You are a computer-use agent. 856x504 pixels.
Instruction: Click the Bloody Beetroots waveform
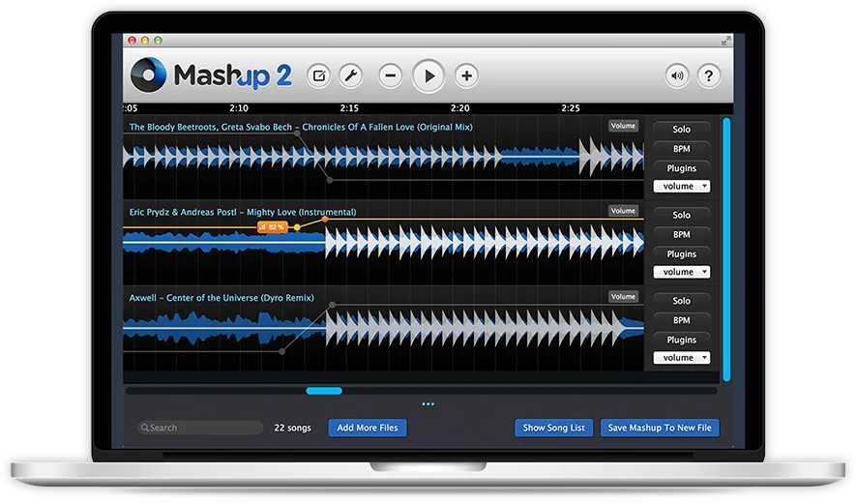[383, 157]
